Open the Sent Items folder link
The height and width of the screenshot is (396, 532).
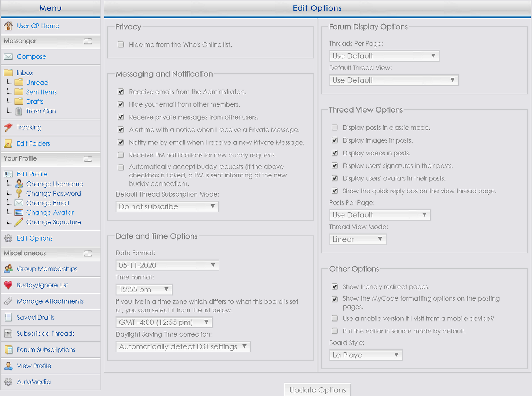(x=41, y=92)
